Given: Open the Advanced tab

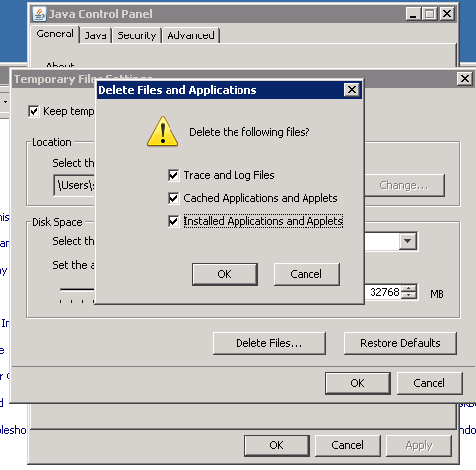Looking at the screenshot, I should pyautogui.click(x=190, y=35).
